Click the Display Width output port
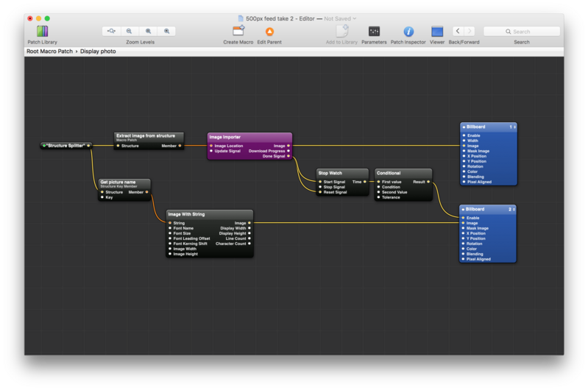The image size is (588, 390). (249, 228)
